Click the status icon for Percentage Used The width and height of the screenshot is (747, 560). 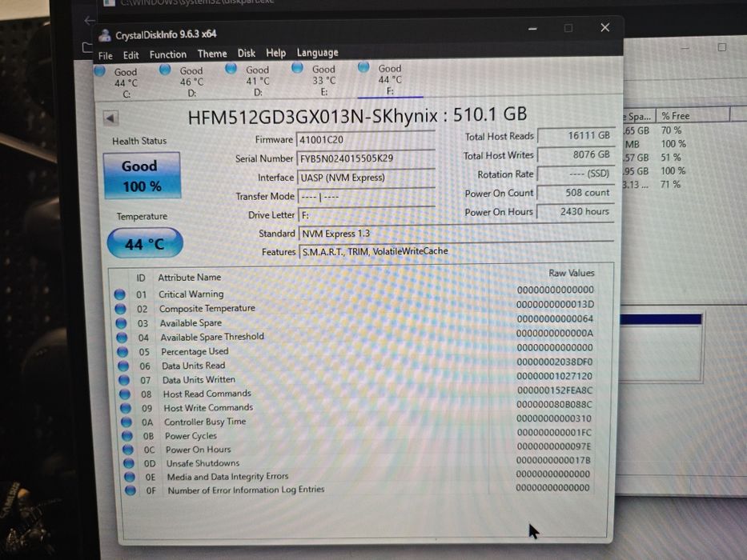coord(122,352)
